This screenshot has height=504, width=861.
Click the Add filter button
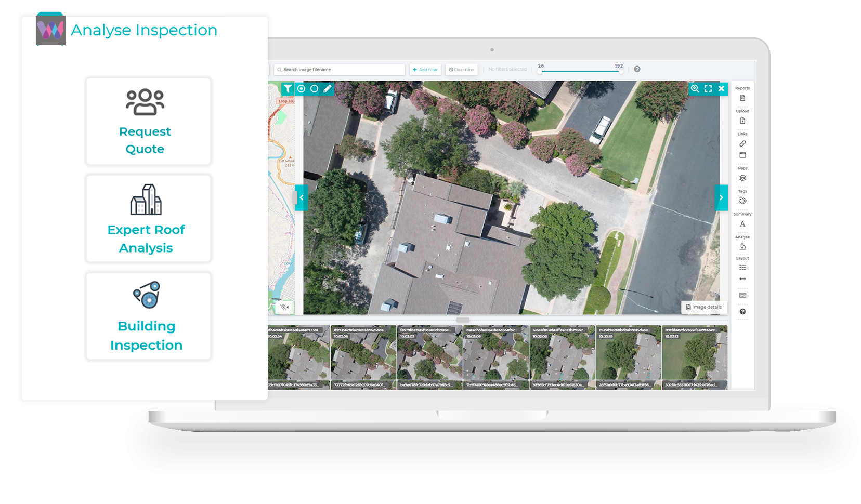click(x=425, y=70)
